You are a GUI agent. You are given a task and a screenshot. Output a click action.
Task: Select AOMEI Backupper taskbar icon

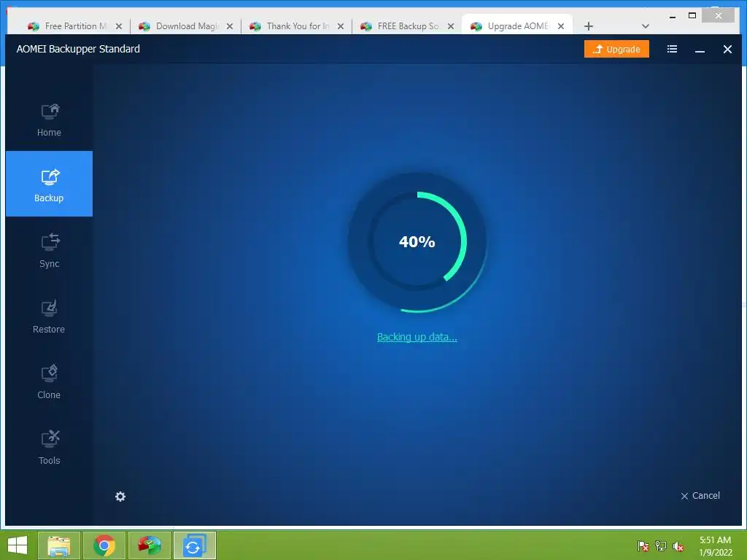pos(195,545)
